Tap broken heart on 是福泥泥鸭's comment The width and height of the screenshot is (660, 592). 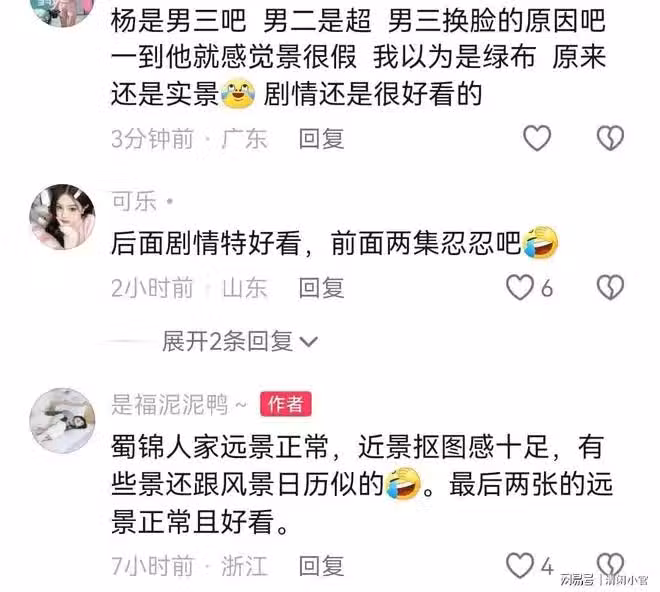pos(610,564)
